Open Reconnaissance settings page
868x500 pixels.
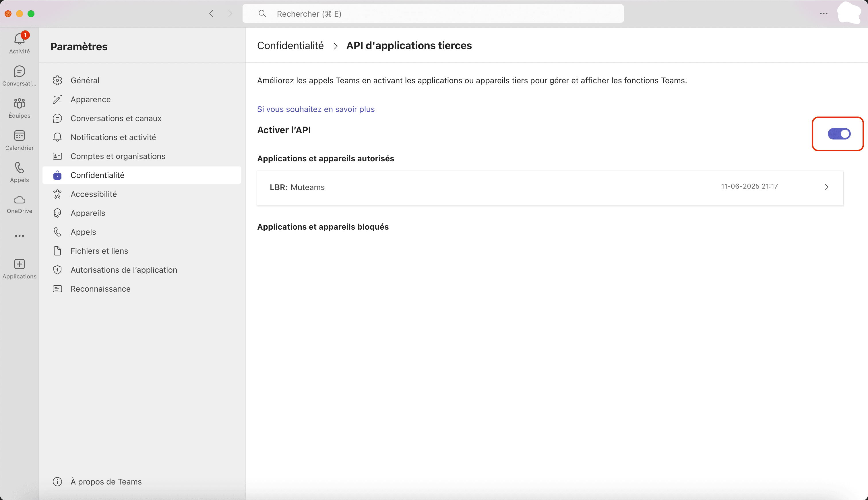pos(142,289)
